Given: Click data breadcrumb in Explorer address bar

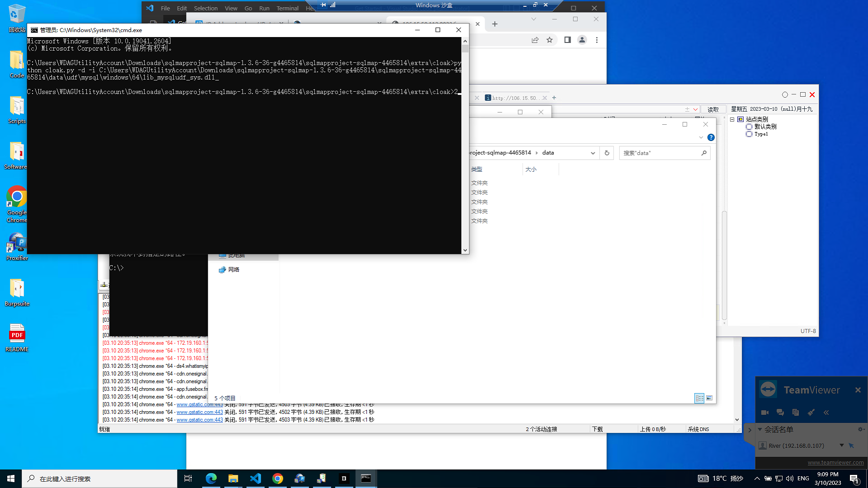Looking at the screenshot, I should tap(548, 153).
